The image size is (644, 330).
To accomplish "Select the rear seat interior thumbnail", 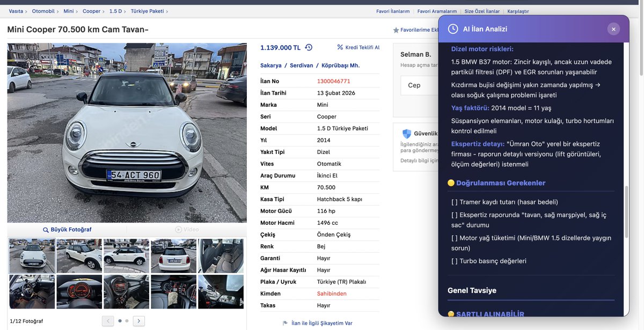I will click(x=221, y=256).
